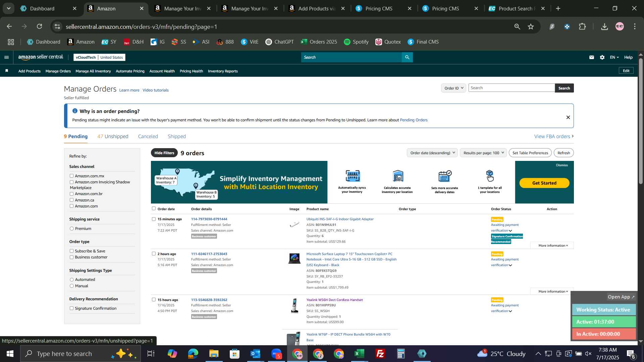Open the Order date sort dropdown
644x362 pixels.
[x=432, y=153]
